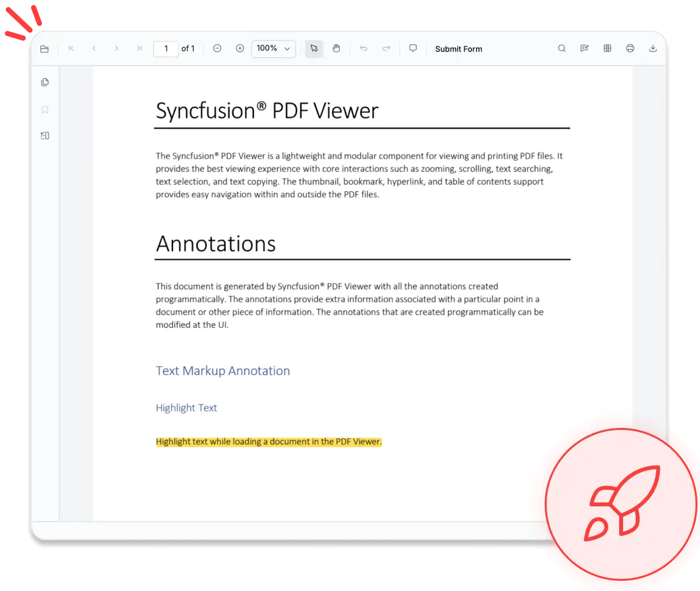Undo the last action
This screenshot has width=700, height=591.
click(x=363, y=48)
